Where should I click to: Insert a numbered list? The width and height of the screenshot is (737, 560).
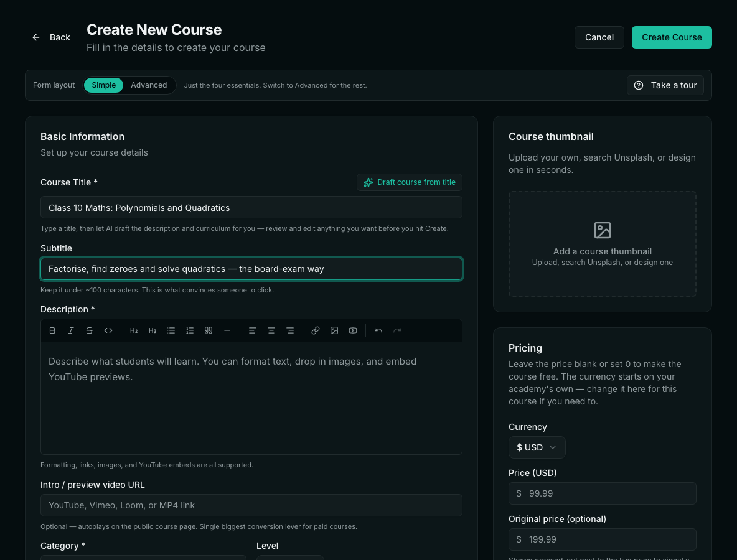(190, 331)
